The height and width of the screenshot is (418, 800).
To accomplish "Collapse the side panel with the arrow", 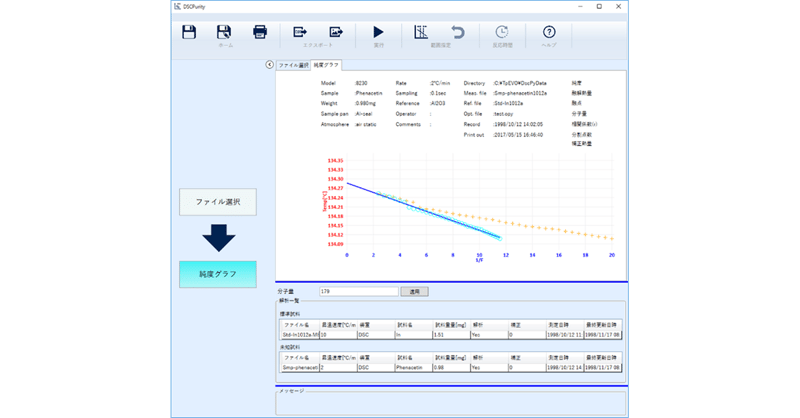I will pos(269,65).
